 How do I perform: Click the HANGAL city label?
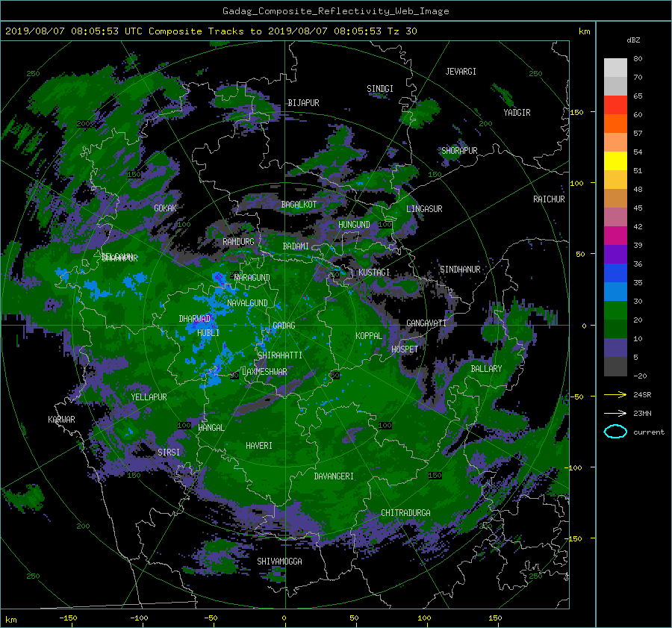211,428
